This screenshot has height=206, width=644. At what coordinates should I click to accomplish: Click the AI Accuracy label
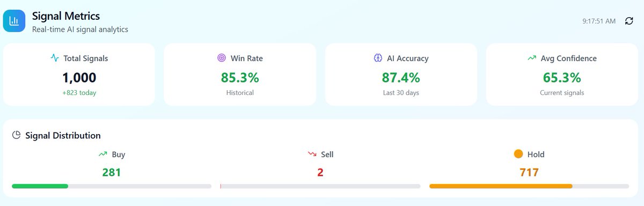(408, 58)
